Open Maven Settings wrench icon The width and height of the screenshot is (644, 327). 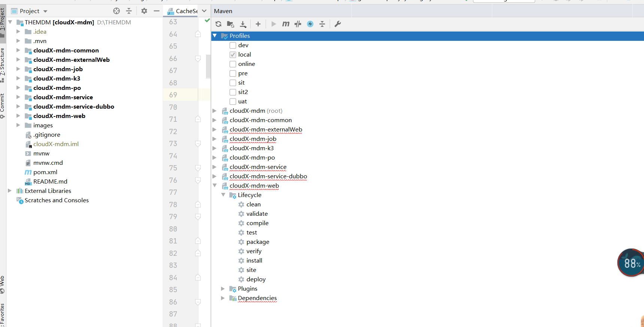338,24
